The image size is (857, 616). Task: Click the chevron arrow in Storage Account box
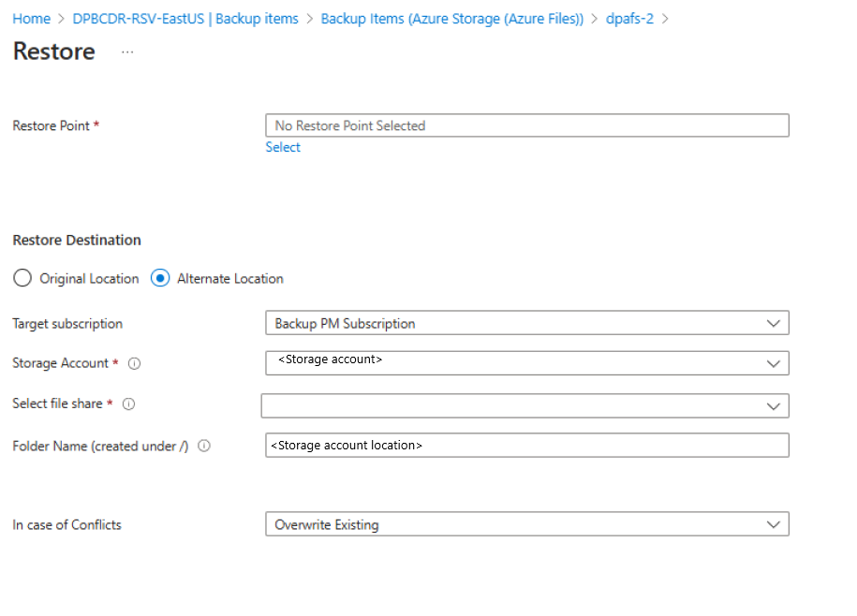click(x=774, y=363)
